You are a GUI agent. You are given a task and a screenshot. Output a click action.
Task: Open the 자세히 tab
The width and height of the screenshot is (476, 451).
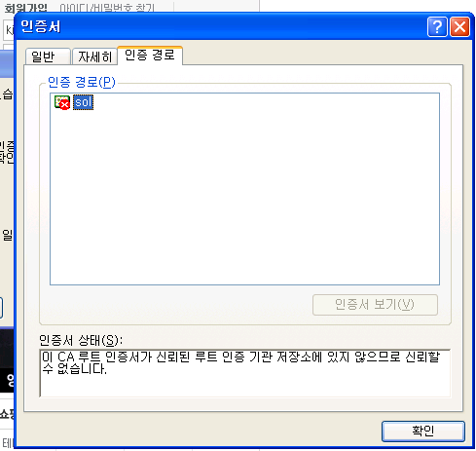94,56
